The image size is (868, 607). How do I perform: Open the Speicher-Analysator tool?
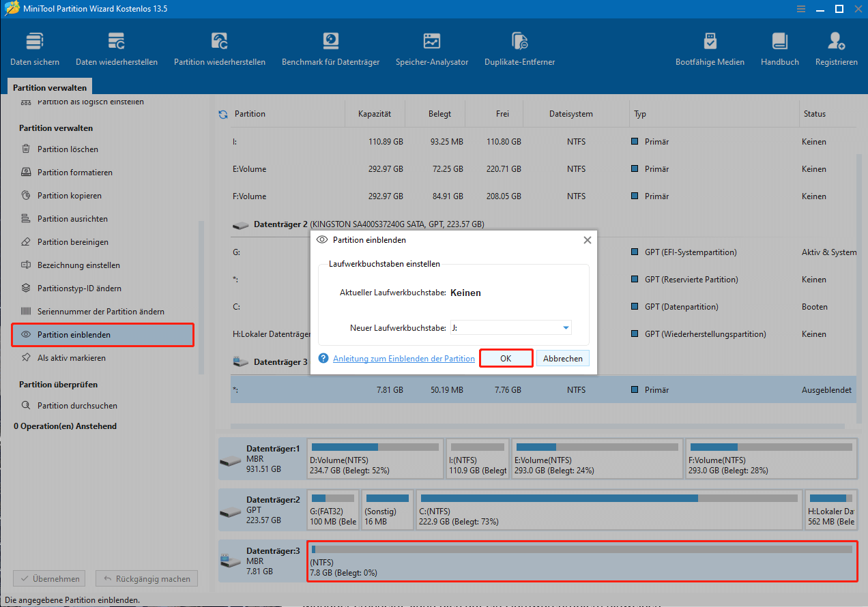pyautogui.click(x=431, y=48)
